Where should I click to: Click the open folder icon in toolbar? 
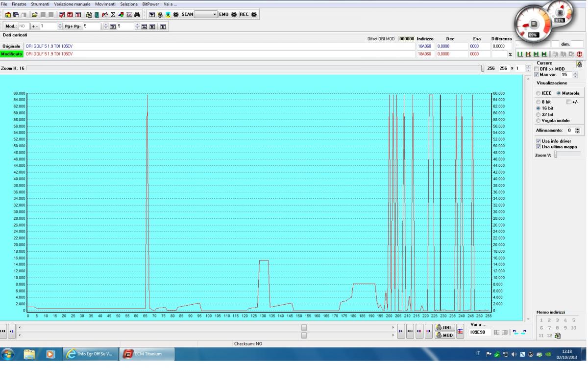click(x=35, y=15)
